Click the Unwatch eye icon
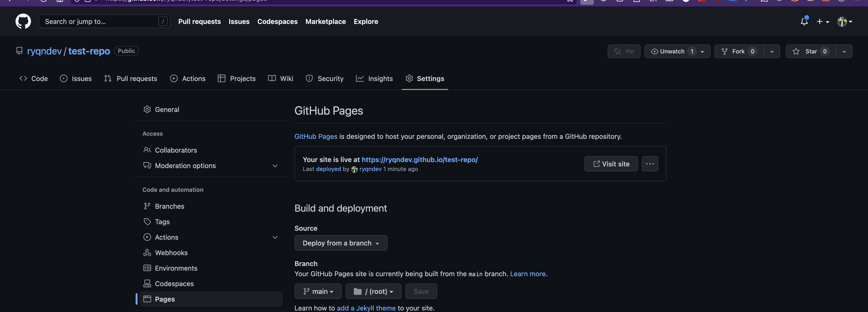 pos(654,52)
